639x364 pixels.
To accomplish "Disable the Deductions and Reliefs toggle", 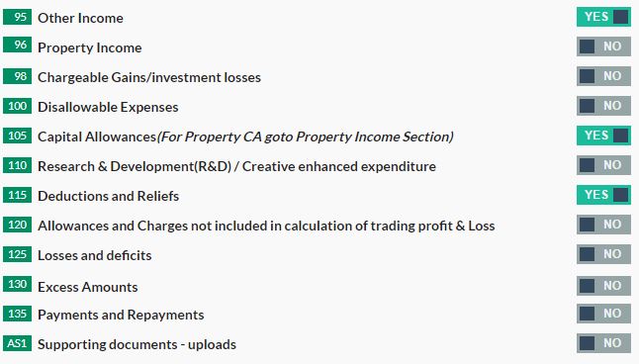I will [x=603, y=195].
